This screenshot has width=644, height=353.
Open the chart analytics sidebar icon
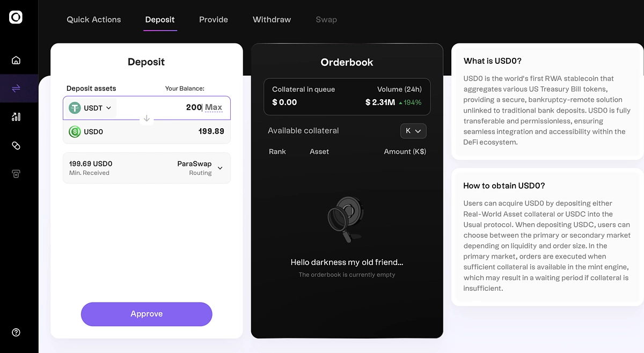[16, 116]
